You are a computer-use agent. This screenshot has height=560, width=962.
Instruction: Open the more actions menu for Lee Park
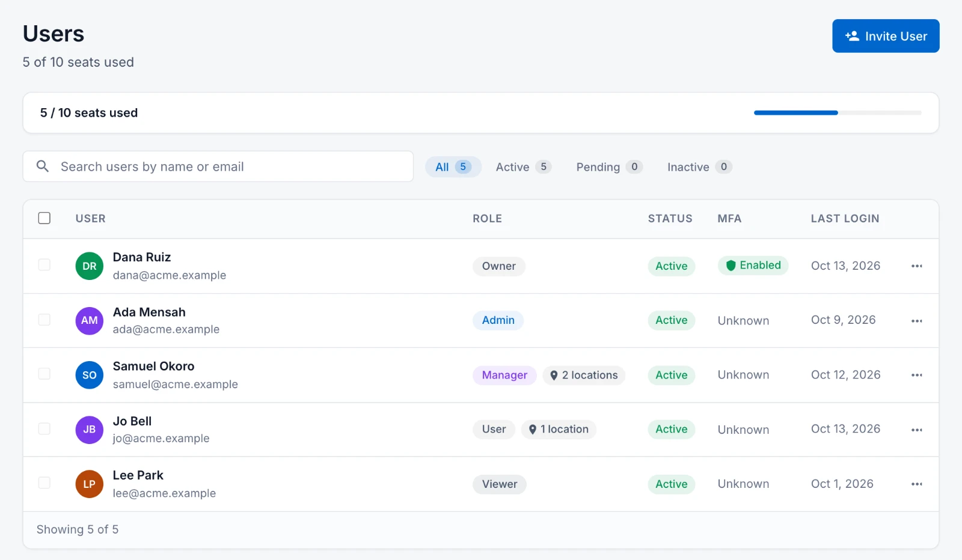tap(916, 484)
